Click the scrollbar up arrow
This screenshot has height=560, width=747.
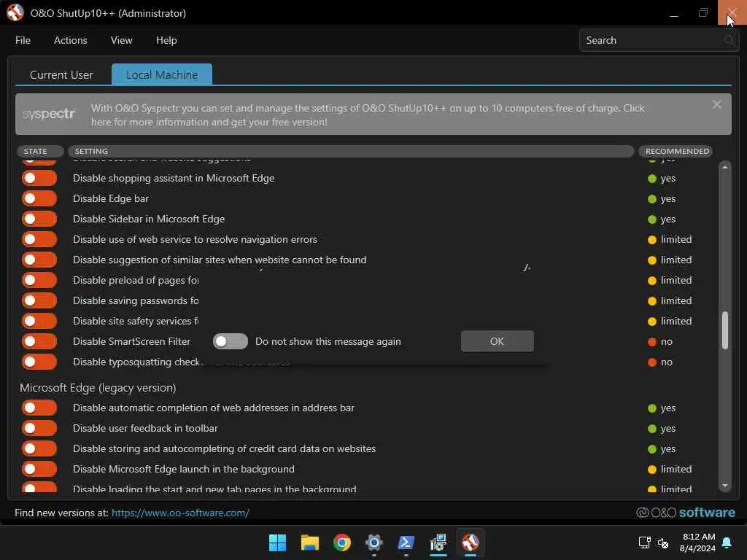pyautogui.click(x=724, y=167)
